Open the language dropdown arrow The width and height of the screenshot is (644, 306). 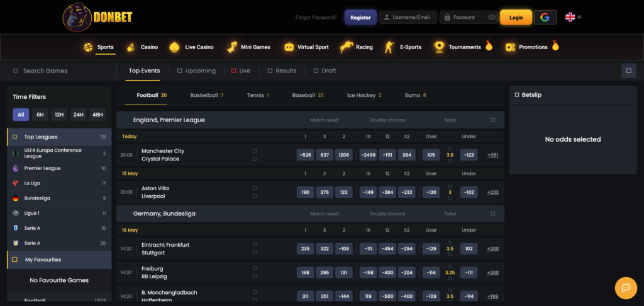tap(579, 17)
